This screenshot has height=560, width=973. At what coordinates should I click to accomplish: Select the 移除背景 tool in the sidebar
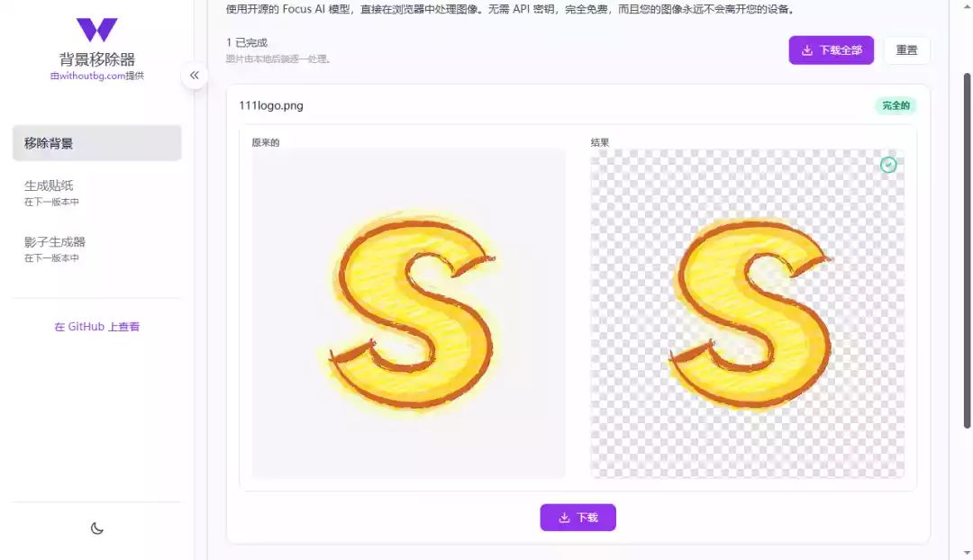click(x=96, y=142)
